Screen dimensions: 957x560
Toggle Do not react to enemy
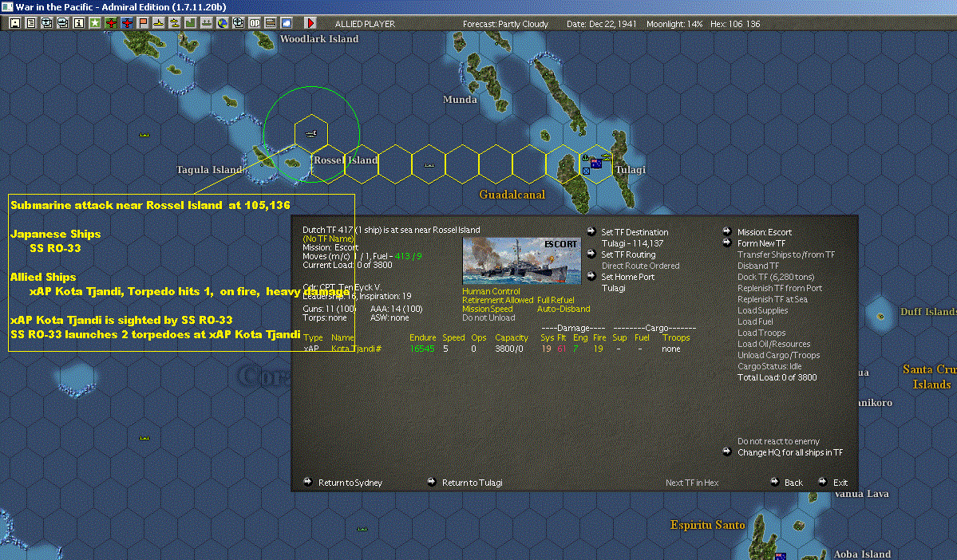click(778, 441)
